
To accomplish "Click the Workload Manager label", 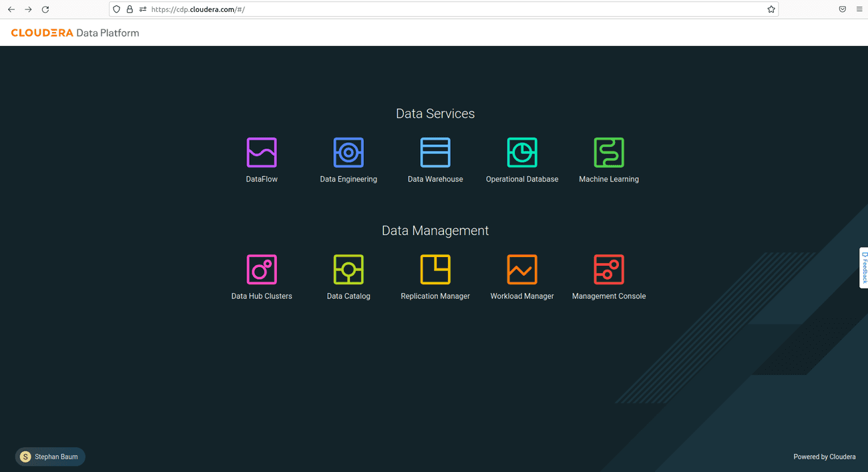I will coord(522,296).
